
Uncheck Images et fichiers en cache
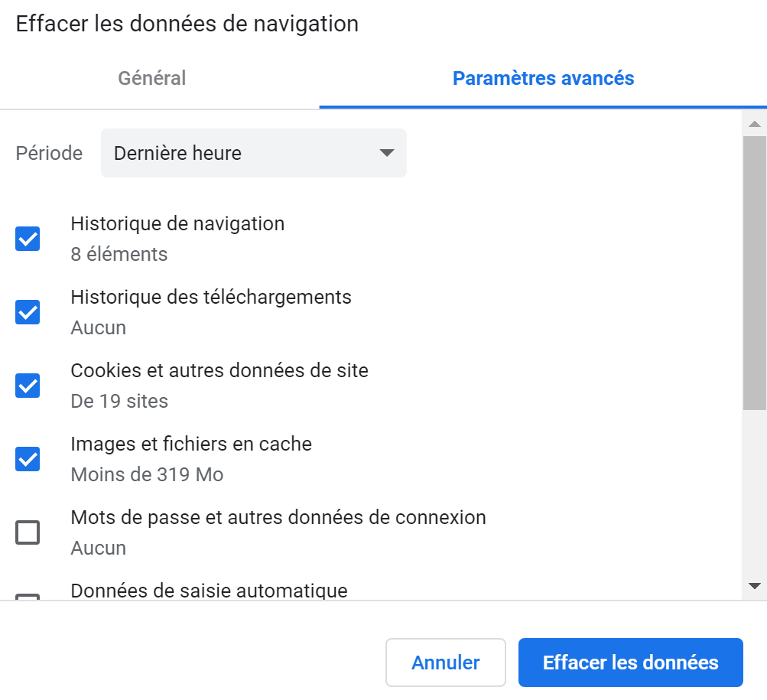[28, 459]
